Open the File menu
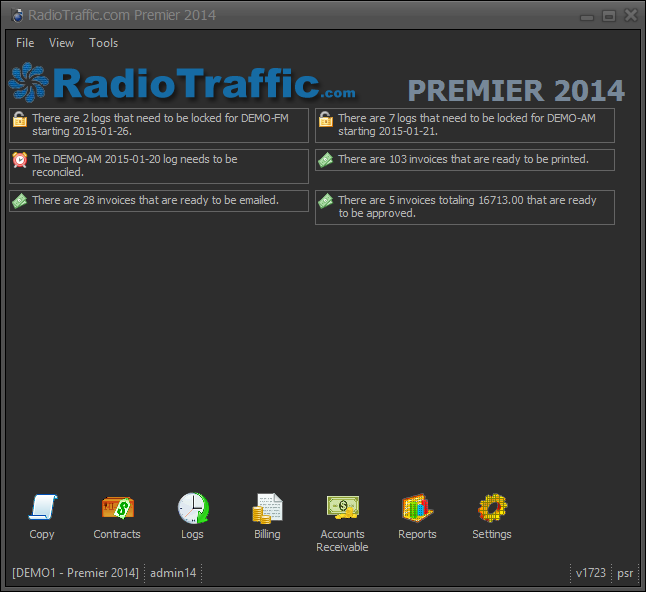Screen dimensions: 646x592 click(25, 43)
